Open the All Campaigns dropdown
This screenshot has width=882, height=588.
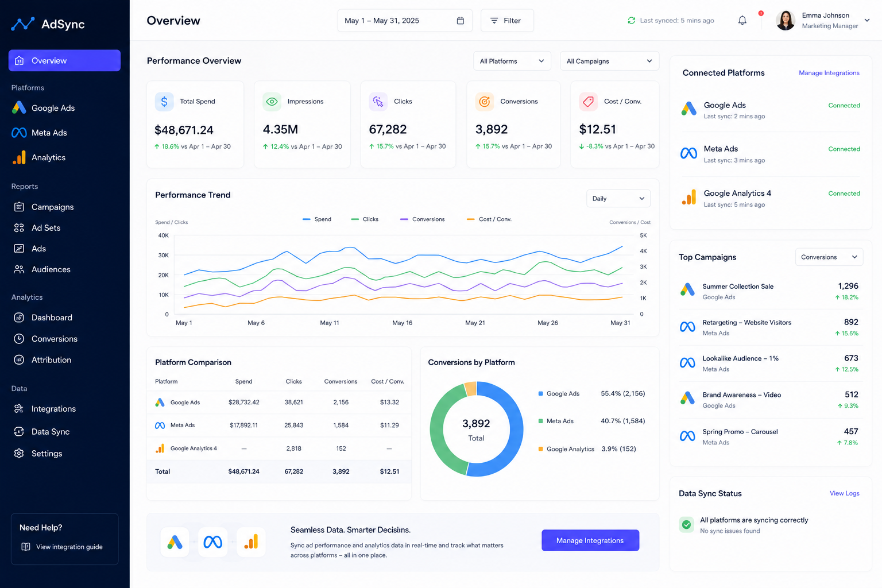609,61
